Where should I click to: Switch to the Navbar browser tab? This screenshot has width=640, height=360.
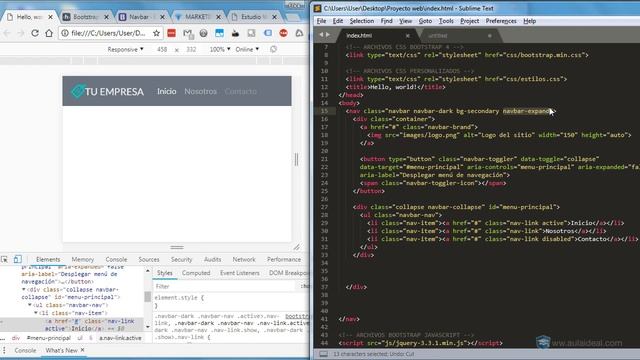141,17
